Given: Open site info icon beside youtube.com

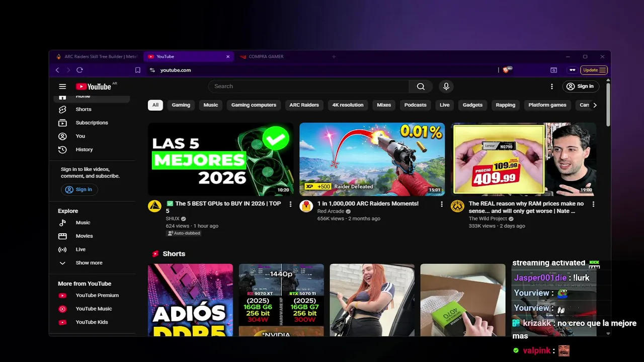Looking at the screenshot, I should coord(152,70).
